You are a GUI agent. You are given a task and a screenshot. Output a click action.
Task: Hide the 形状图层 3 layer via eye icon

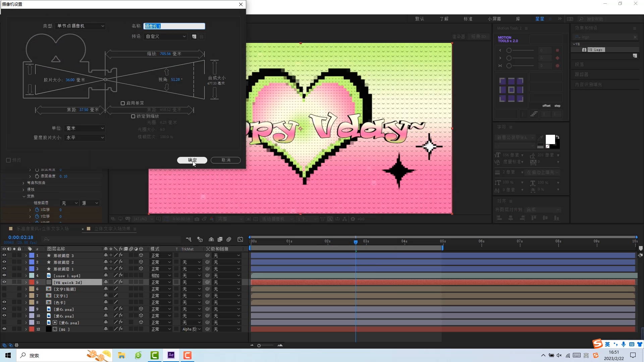pos(4,255)
